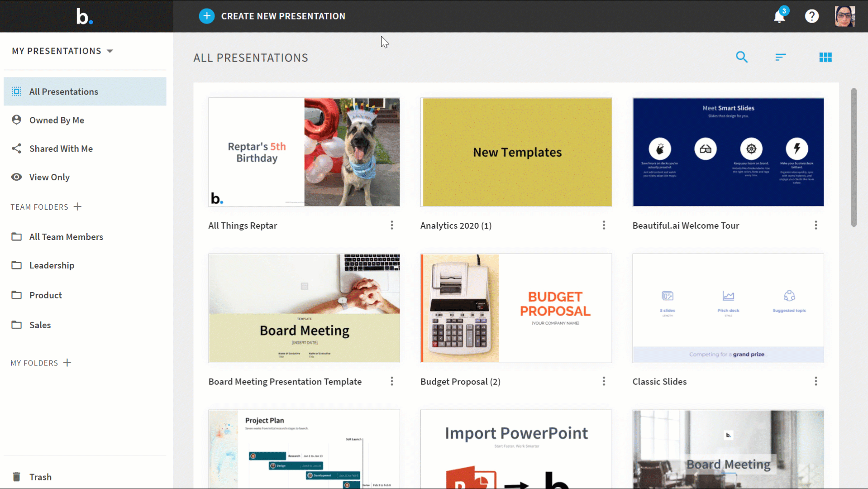Click Create New Presentation
This screenshot has height=489, width=868.
click(x=272, y=16)
